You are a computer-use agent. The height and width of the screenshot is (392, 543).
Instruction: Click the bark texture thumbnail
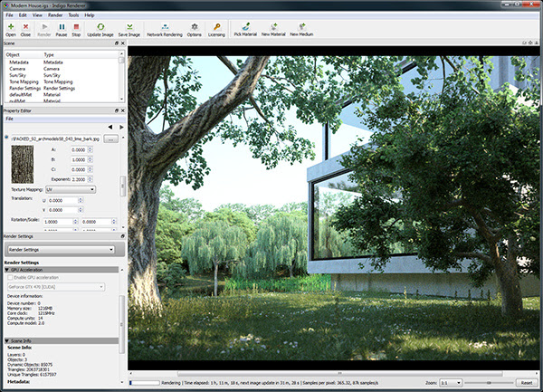tap(23, 164)
